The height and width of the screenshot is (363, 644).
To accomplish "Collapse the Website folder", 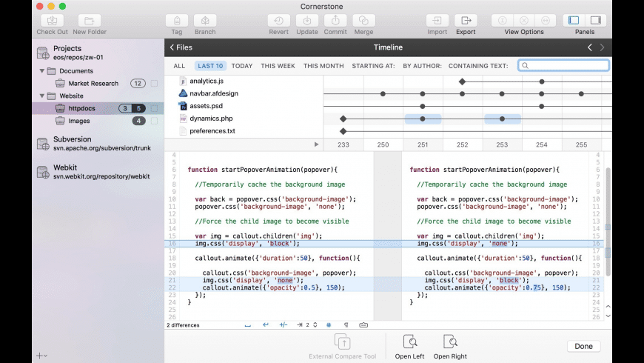I will coord(42,96).
